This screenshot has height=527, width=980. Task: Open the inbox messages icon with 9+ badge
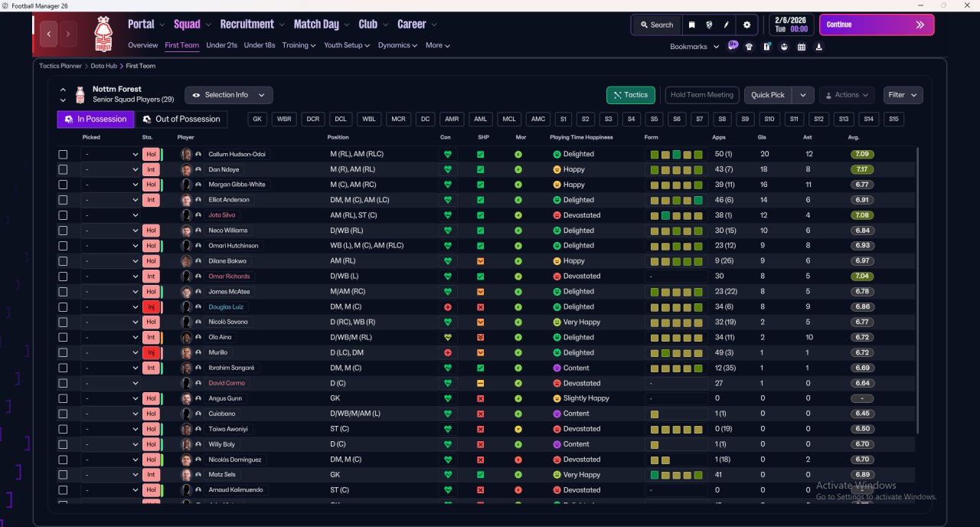(733, 46)
